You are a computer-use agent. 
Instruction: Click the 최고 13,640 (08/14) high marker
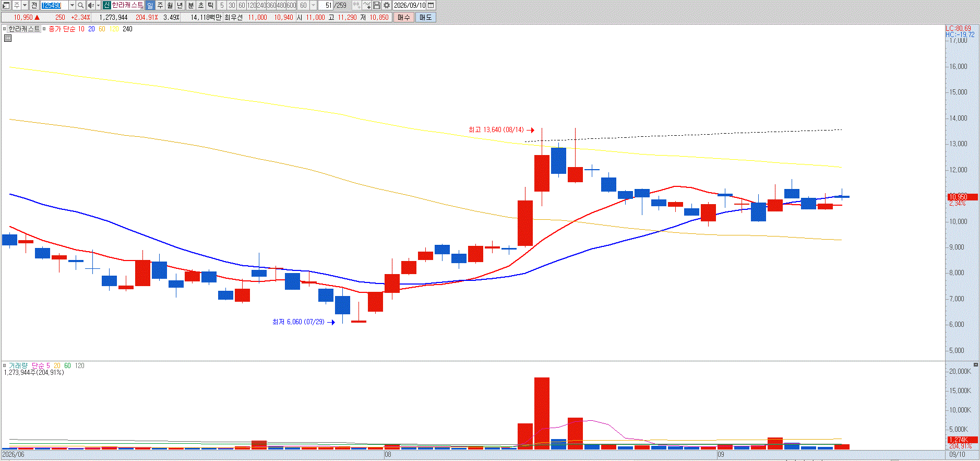tap(501, 129)
